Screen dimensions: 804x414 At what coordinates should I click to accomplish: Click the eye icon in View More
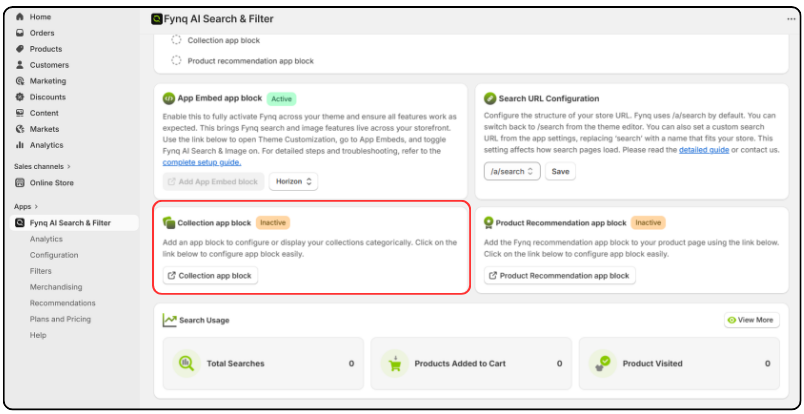click(x=732, y=320)
